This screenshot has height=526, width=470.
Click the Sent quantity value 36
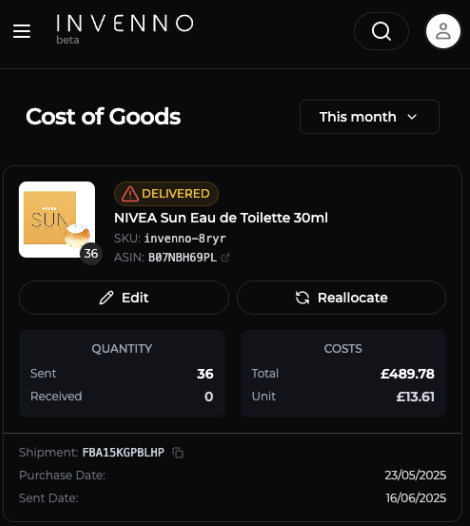click(205, 374)
